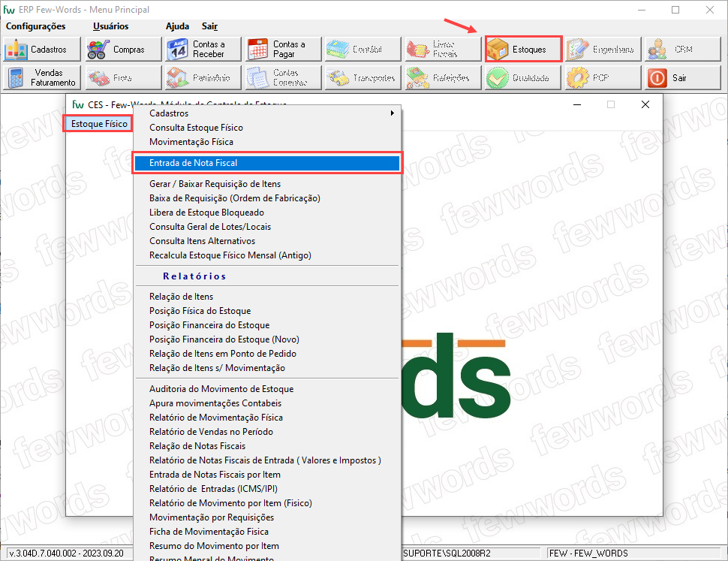Close the CES Controle de Estoque window

click(645, 104)
